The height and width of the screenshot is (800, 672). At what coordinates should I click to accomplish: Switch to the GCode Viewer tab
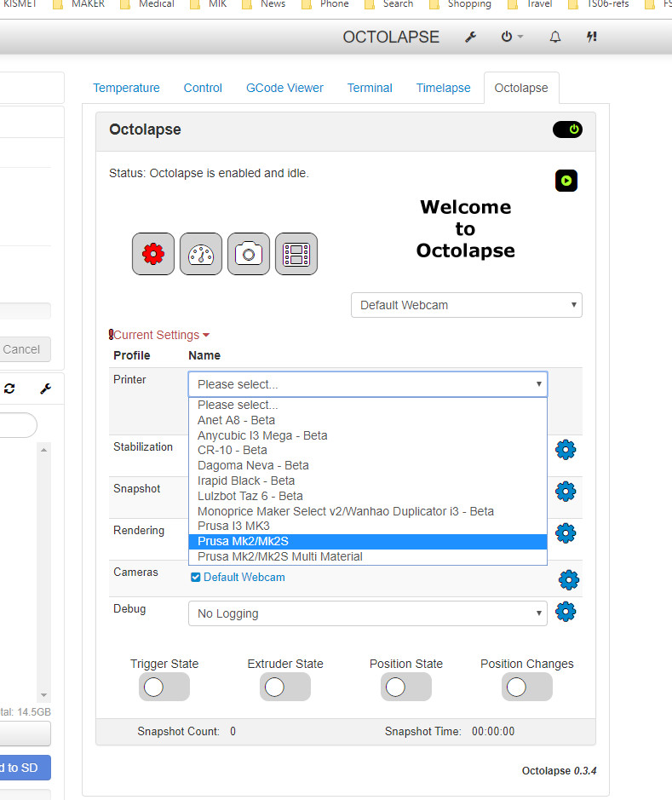pyautogui.click(x=284, y=88)
